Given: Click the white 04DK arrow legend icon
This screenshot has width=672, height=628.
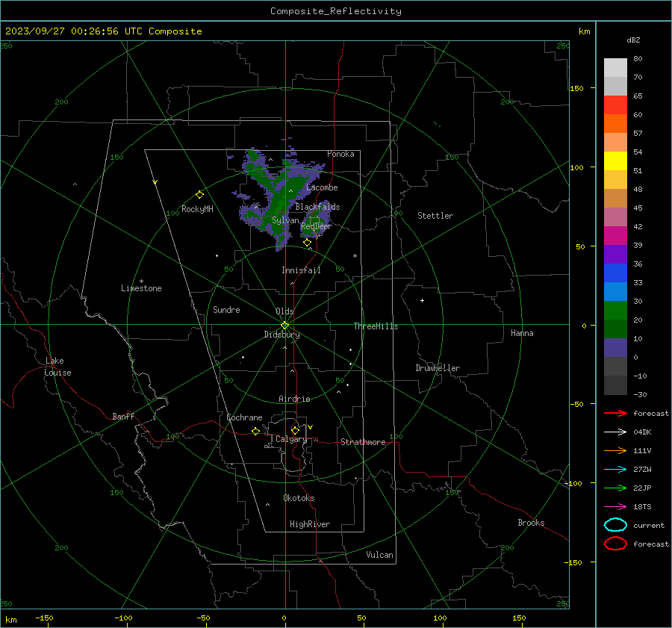Looking at the screenshot, I should (x=615, y=432).
